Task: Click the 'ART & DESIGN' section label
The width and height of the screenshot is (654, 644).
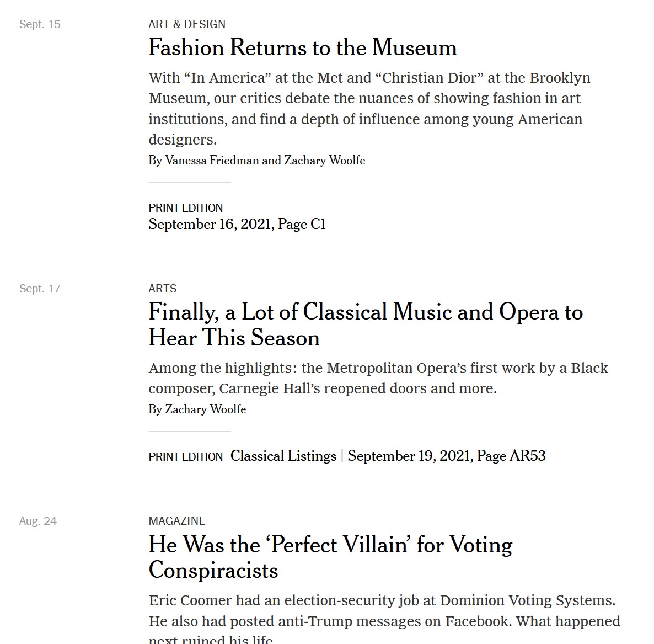Action: (x=187, y=24)
